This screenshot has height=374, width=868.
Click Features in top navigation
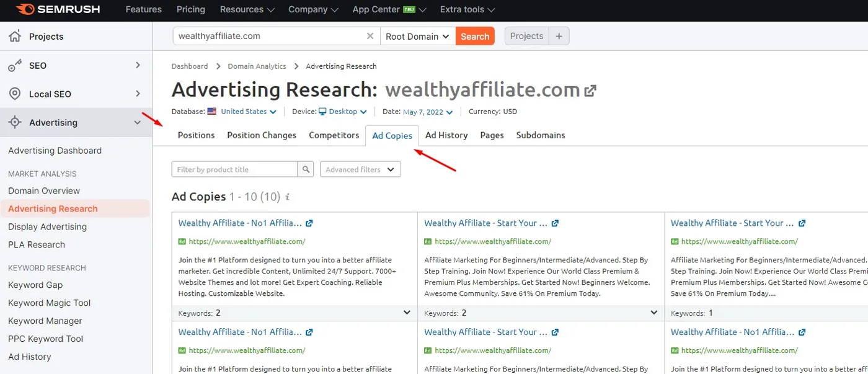[143, 9]
